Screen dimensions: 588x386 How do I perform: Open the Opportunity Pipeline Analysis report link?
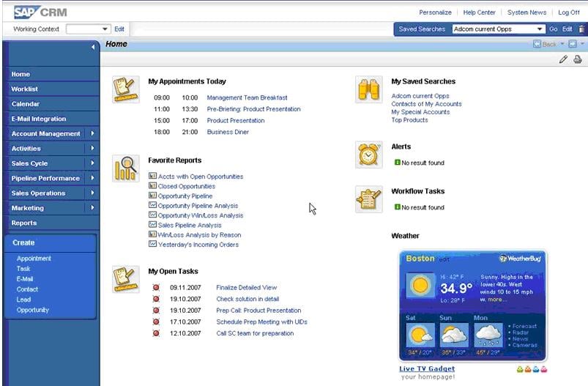click(198, 206)
